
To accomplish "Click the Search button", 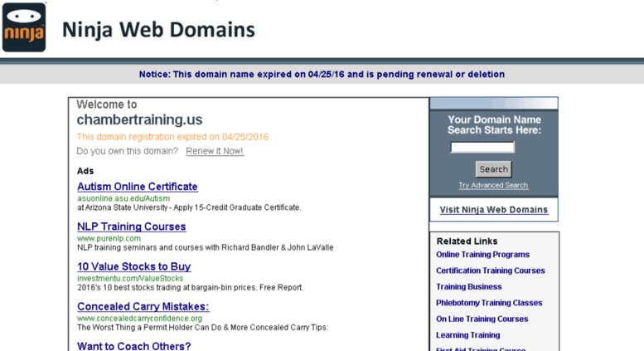I will pos(494,169).
